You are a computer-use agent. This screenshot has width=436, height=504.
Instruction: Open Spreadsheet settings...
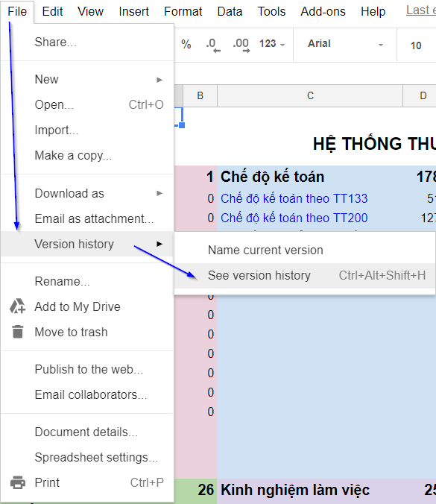87,457
